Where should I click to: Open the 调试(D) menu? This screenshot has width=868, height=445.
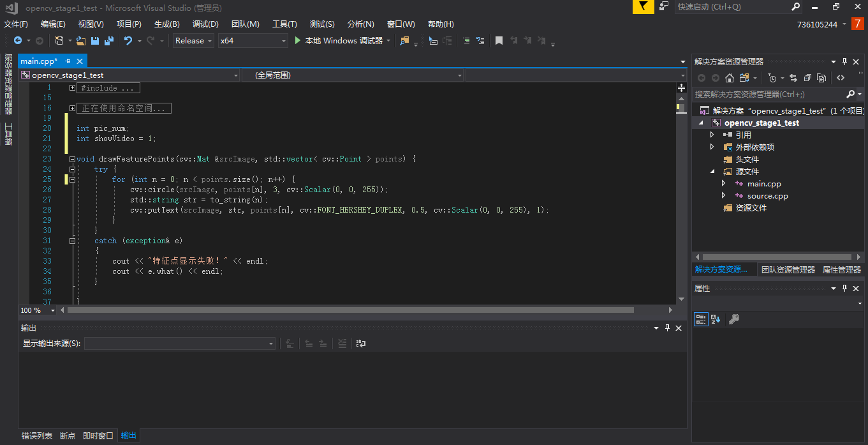(x=205, y=24)
